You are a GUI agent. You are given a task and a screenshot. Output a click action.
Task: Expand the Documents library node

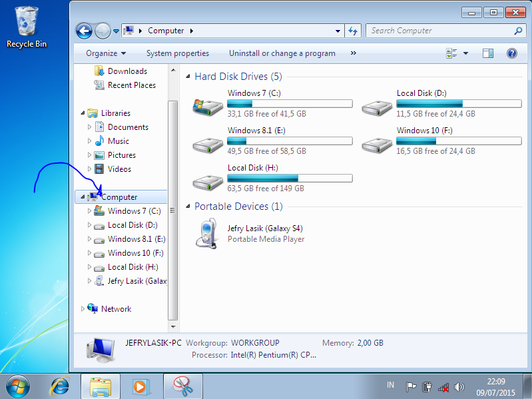coord(90,127)
